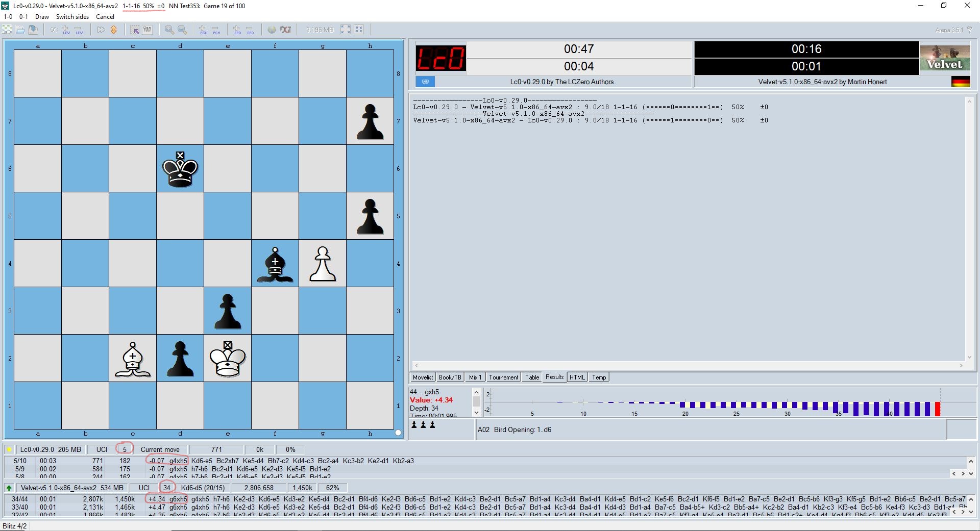Open the 1-0 result menu

pyautogui.click(x=8, y=16)
